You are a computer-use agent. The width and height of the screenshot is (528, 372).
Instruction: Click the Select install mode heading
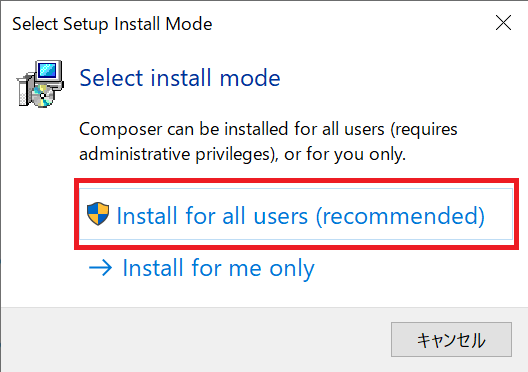tap(180, 78)
